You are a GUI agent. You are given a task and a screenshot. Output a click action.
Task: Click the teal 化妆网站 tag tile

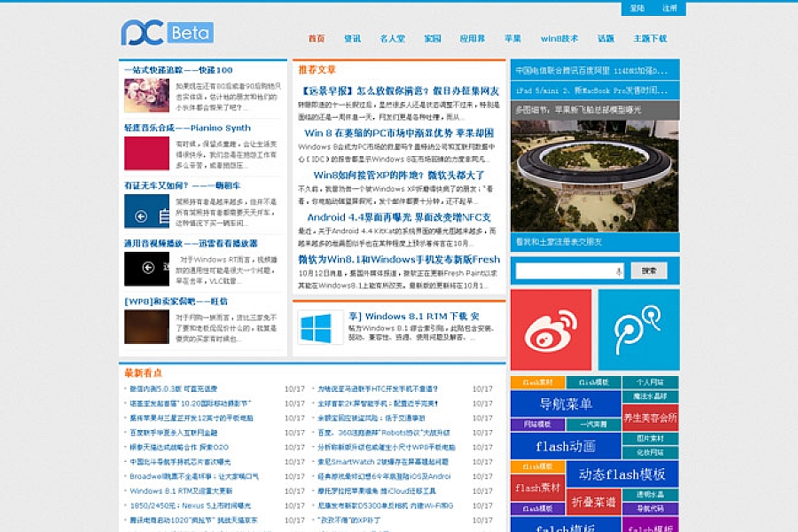pyautogui.click(x=650, y=452)
